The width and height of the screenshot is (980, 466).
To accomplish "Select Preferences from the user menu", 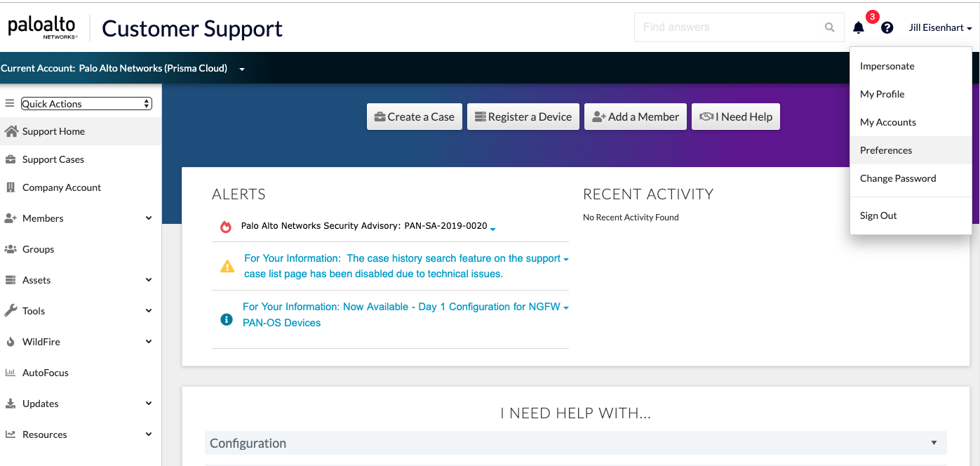I will [885, 150].
